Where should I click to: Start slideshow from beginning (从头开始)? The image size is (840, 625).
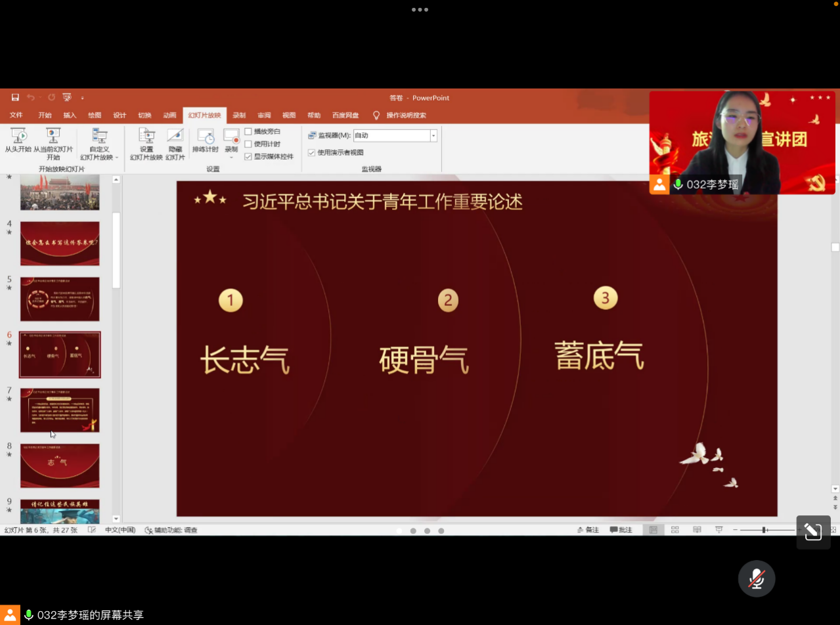pos(18,137)
